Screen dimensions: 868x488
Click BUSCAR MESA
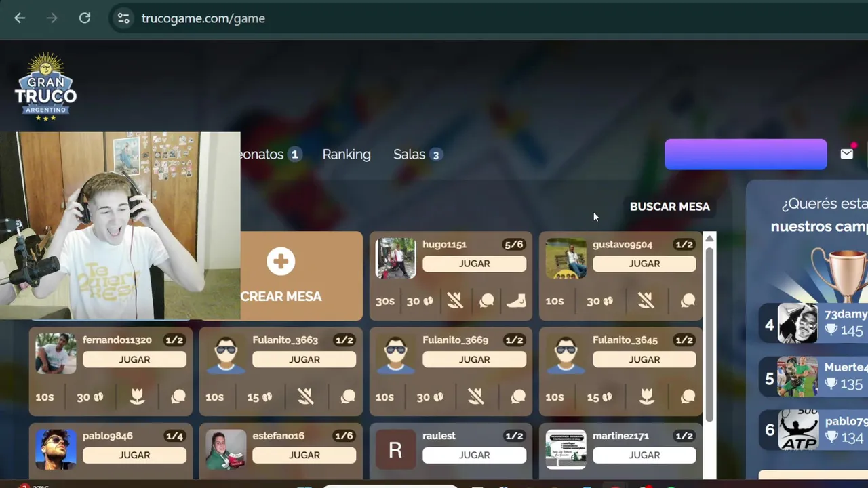click(670, 207)
